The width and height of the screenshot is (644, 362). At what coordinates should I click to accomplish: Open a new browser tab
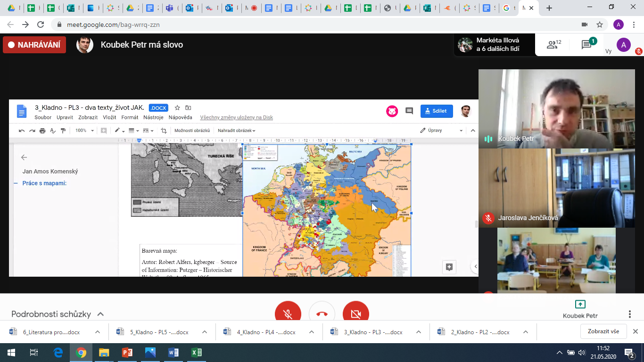pyautogui.click(x=549, y=8)
